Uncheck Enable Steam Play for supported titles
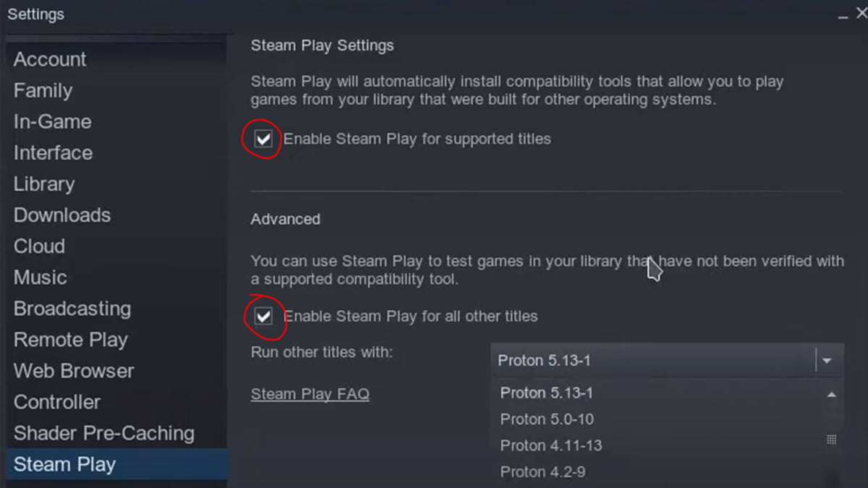This screenshot has height=488, width=868. pos(263,138)
